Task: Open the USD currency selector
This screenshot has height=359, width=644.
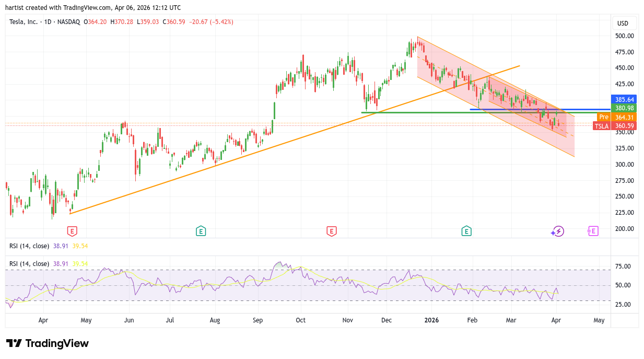Action: click(x=623, y=23)
